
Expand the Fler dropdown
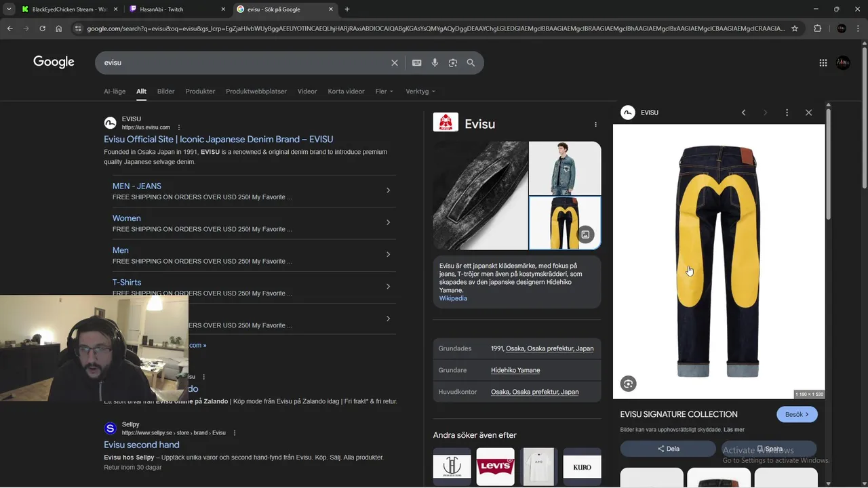pyautogui.click(x=384, y=91)
